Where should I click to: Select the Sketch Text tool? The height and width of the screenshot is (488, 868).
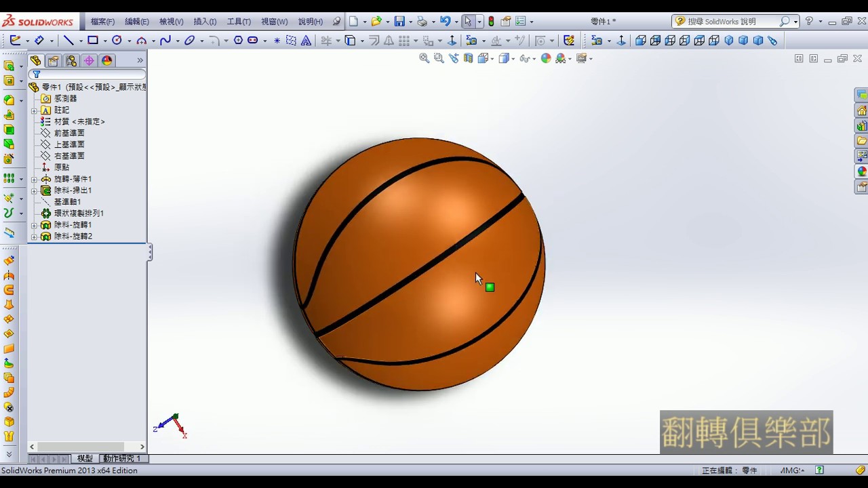pos(307,41)
